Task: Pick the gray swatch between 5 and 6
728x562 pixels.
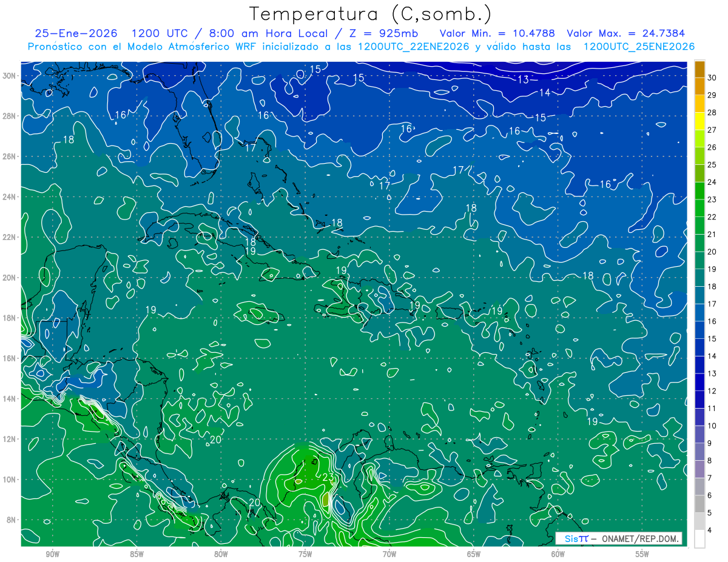Action: 699,504
